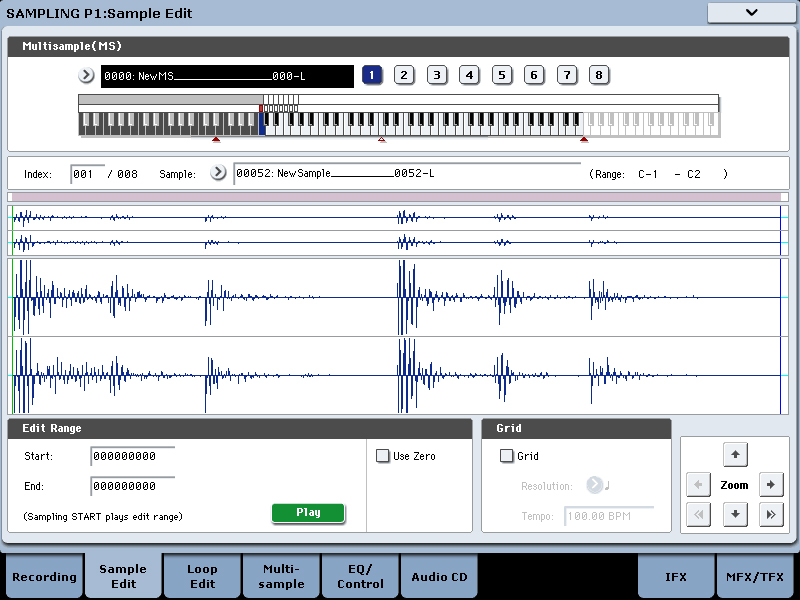Select index button 3
The image size is (800, 600).
[437, 76]
